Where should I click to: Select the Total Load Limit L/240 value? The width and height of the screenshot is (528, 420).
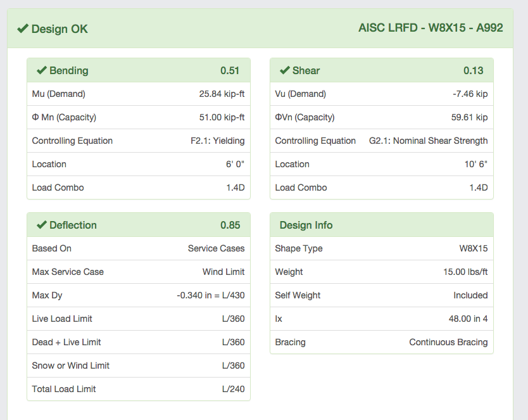[233, 389]
